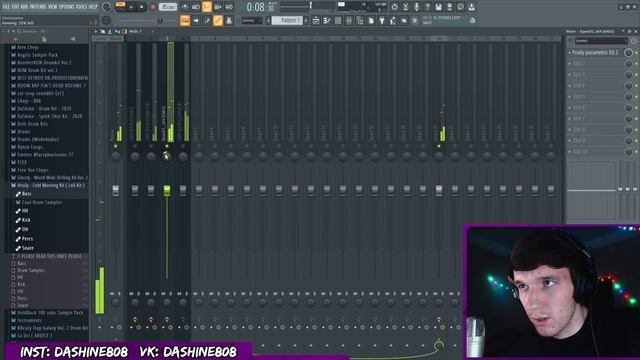Toggle the Fruity parametric EQ 2 enable knob
640x360 pixels.
629,52
